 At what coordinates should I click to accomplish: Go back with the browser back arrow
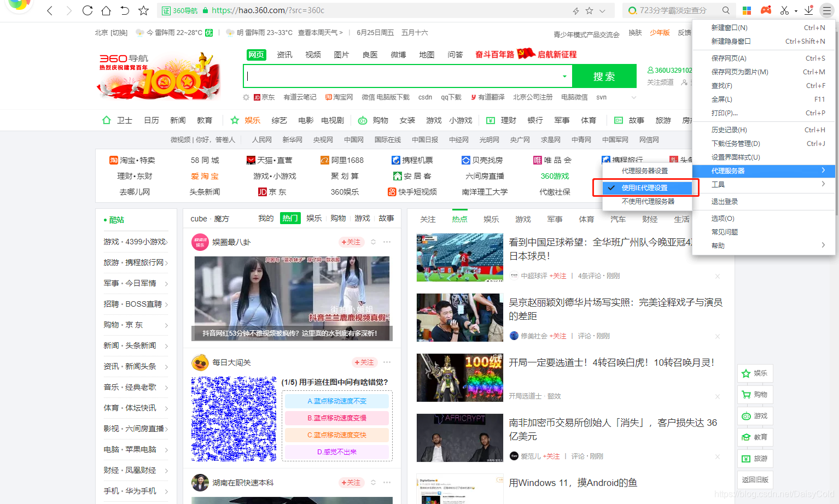[x=50, y=10]
